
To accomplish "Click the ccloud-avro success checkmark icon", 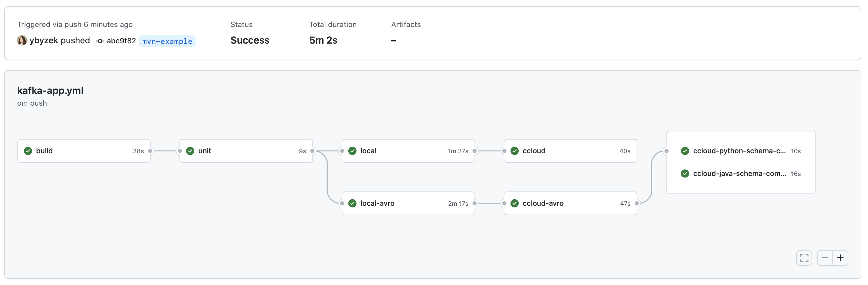I will coord(514,203).
